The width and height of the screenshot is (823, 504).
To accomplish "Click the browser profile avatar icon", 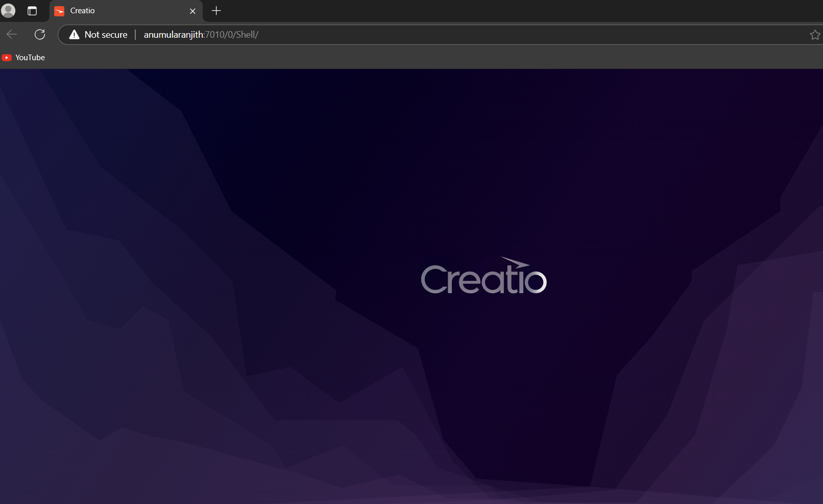I will [x=8, y=11].
